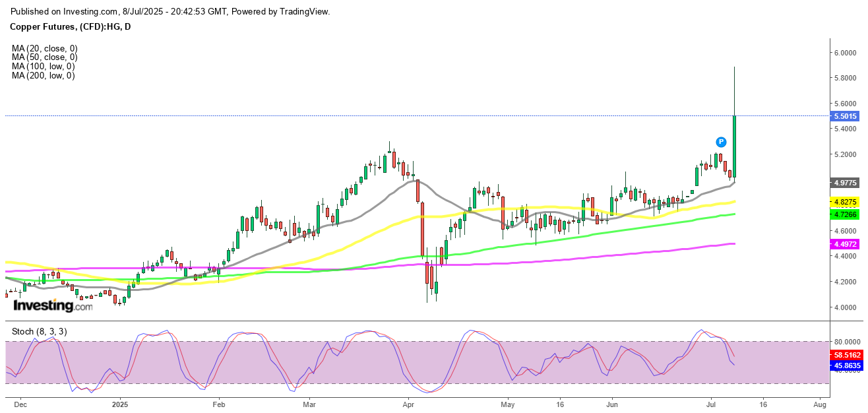Click the MA (100, low, 0) legend entry

[43, 67]
